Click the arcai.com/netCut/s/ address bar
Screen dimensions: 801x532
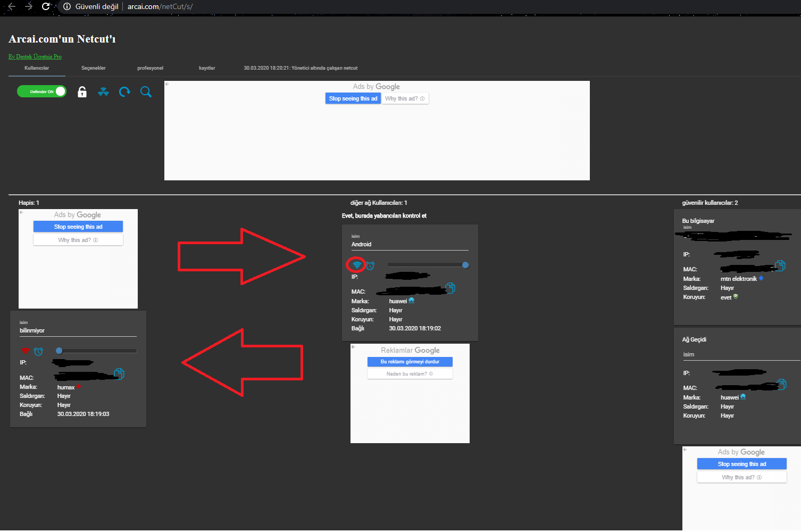(160, 6)
